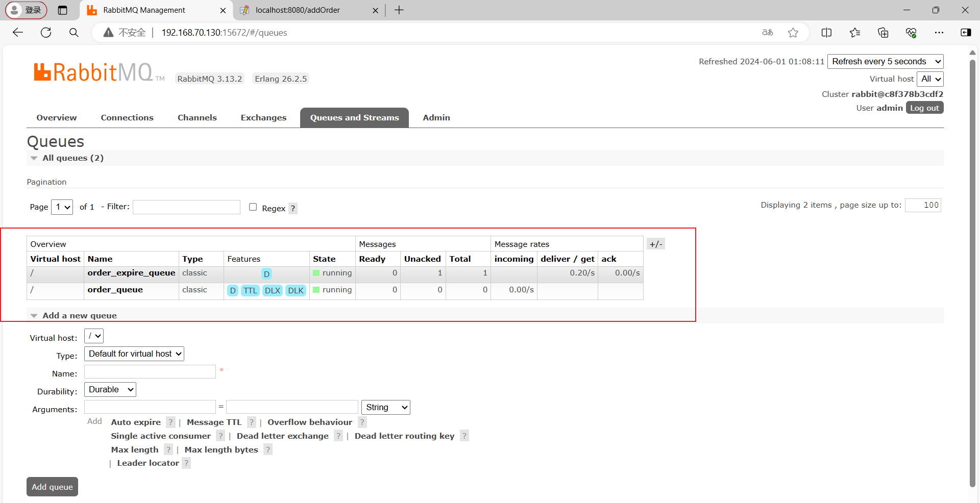Open help for Leader locator
This screenshot has height=503, width=980.
tap(186, 463)
